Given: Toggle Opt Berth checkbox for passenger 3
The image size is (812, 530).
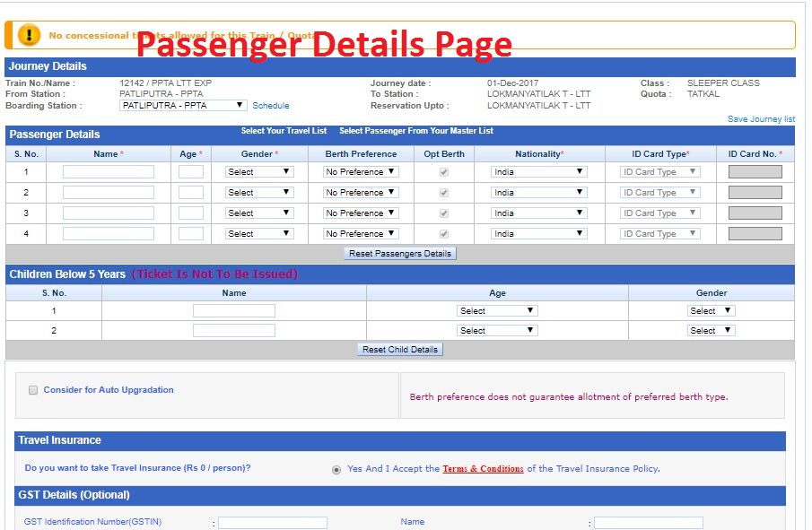Looking at the screenshot, I should pyautogui.click(x=443, y=213).
